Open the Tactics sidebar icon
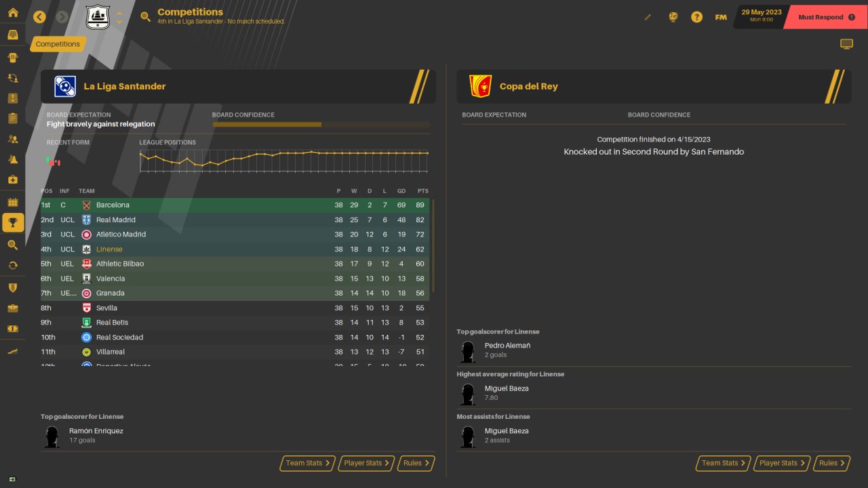 pyautogui.click(x=12, y=98)
